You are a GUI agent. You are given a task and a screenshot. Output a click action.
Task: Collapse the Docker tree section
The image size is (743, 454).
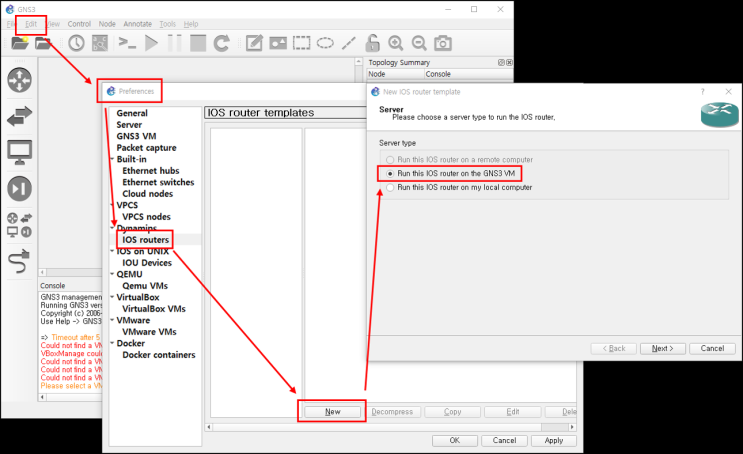[112, 343]
